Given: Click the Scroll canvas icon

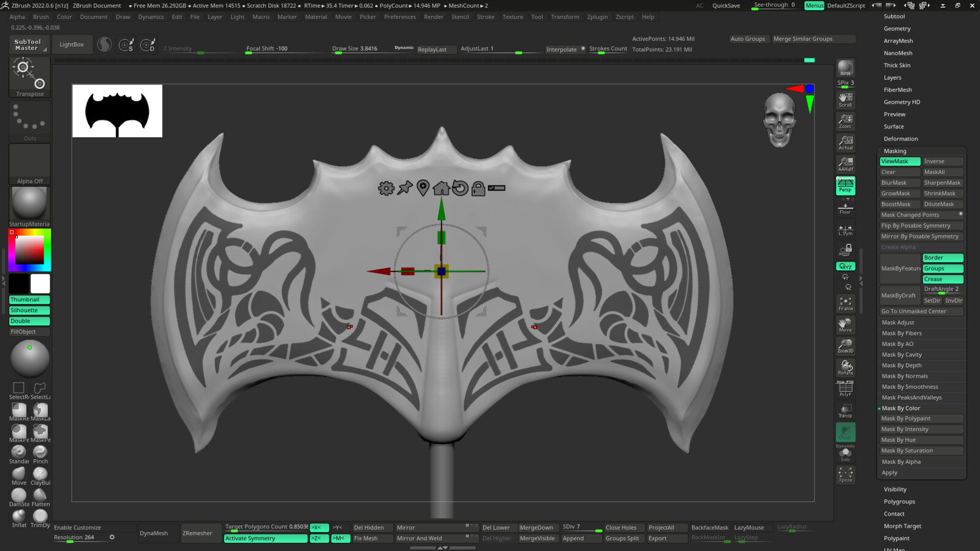Looking at the screenshot, I should tap(845, 100).
